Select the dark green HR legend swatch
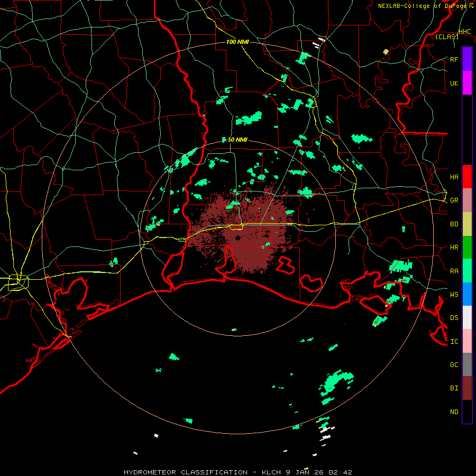The width and height of the screenshot is (476, 476). tap(467, 248)
